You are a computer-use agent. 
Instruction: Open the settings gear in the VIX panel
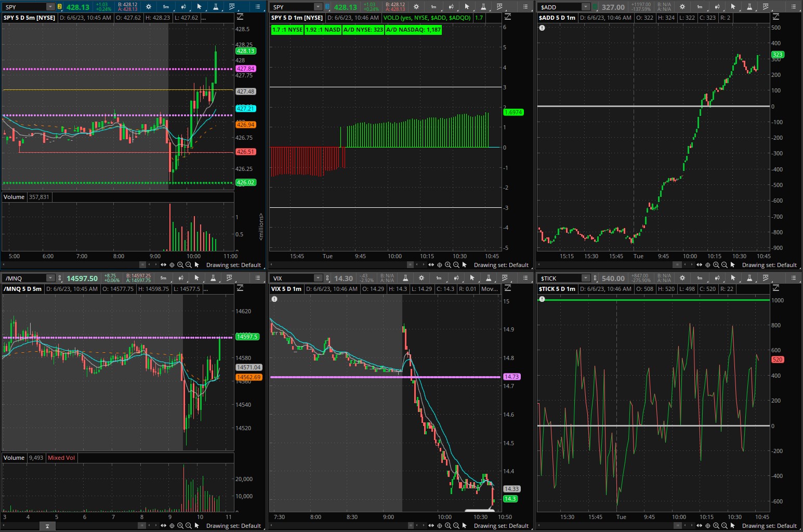[x=422, y=278]
